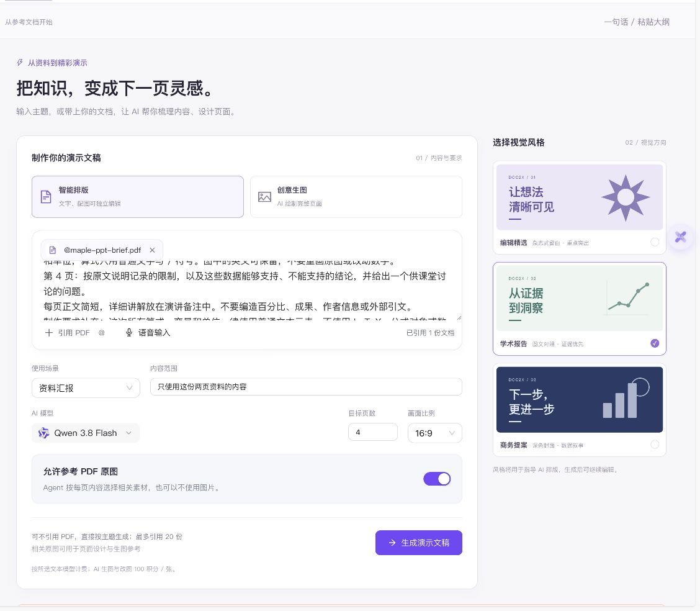Click the Qwen model logo icon
Viewport: 700px width, 611px height.
click(43, 433)
